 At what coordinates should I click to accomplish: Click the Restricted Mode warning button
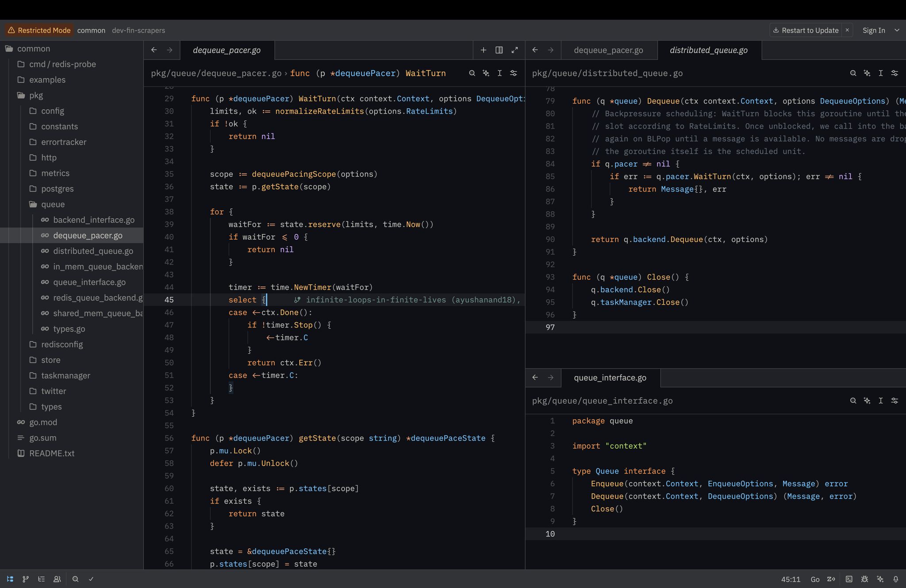pyautogui.click(x=39, y=31)
